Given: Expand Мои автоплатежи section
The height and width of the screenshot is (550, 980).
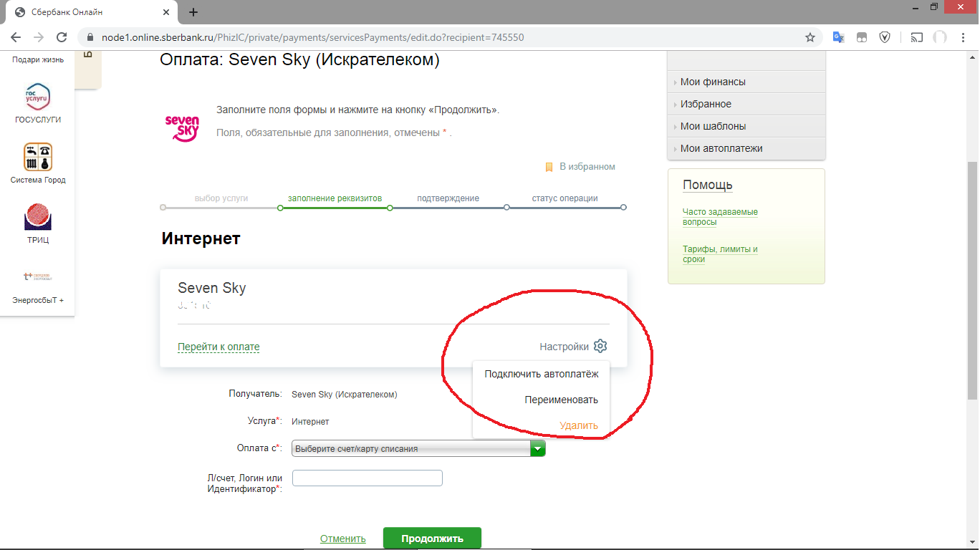Looking at the screenshot, I should [746, 148].
